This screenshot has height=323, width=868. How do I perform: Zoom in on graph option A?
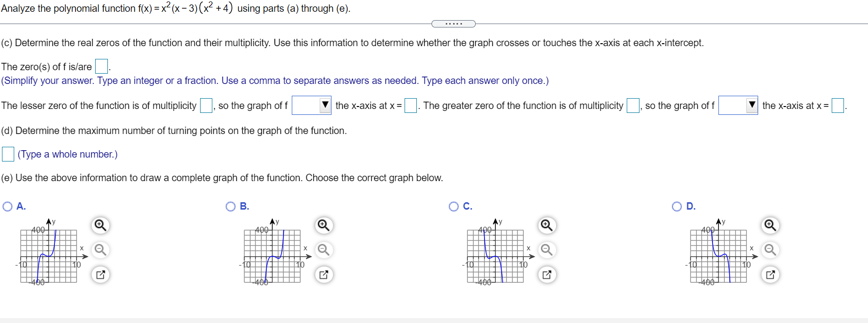click(x=100, y=225)
